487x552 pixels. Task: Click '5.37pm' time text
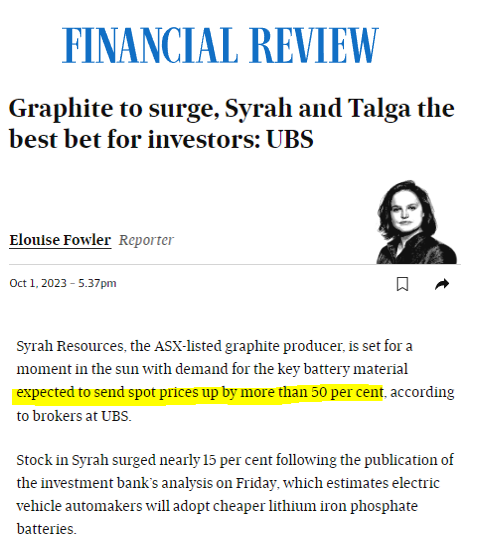[97, 283]
